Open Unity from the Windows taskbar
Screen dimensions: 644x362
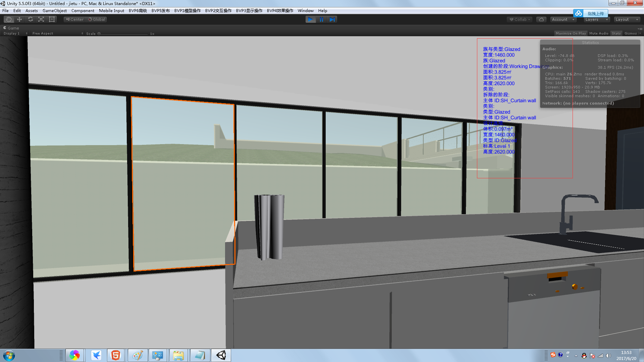pos(221,355)
